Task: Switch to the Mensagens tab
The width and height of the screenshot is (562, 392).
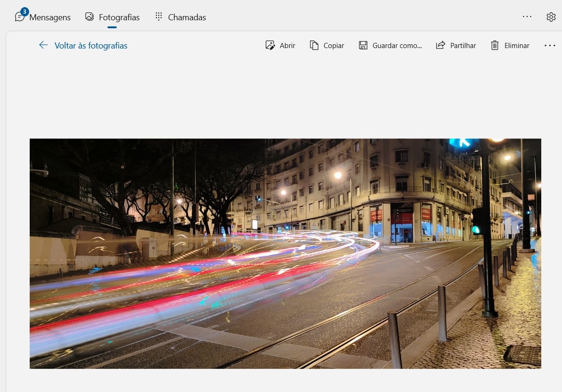Action: [50, 17]
